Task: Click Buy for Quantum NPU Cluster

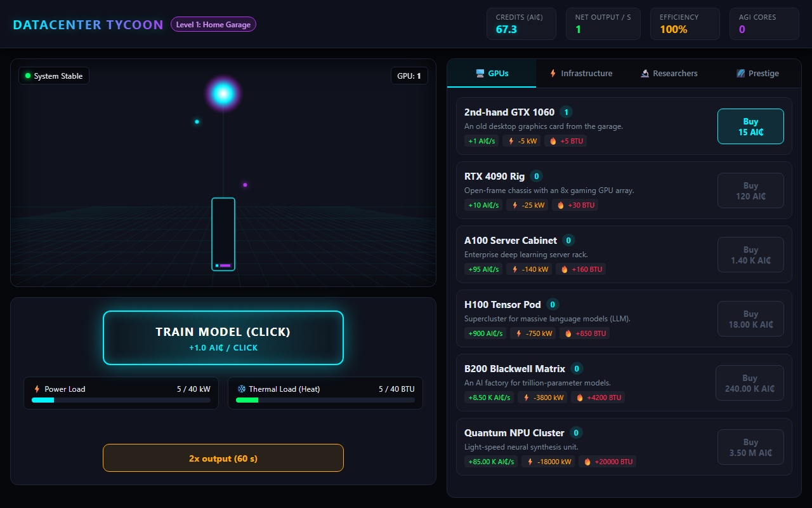Action: [x=750, y=447]
